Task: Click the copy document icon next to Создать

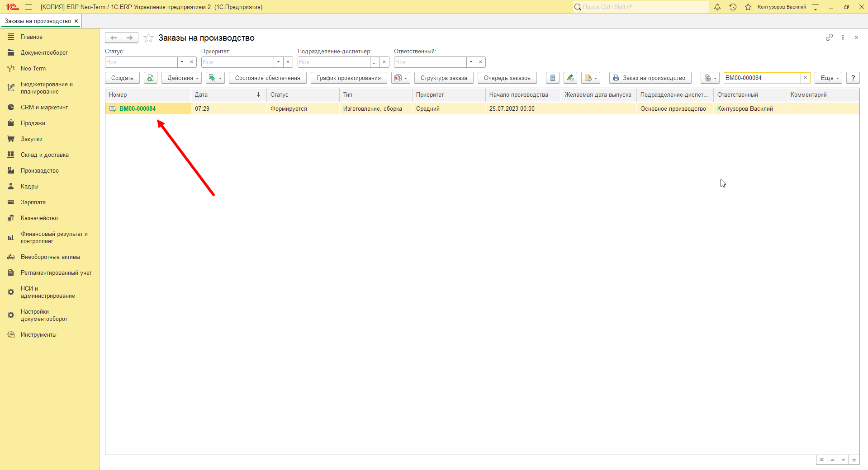Action: click(x=150, y=78)
